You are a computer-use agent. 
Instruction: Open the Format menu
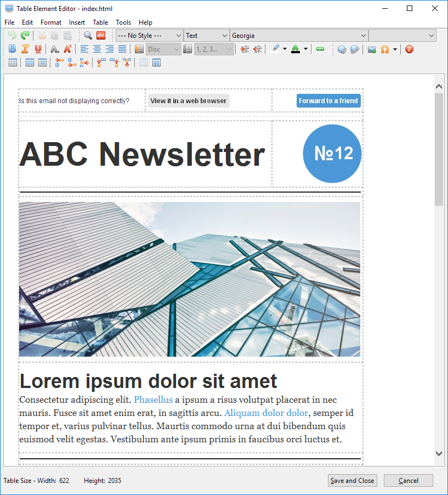pyautogui.click(x=51, y=22)
